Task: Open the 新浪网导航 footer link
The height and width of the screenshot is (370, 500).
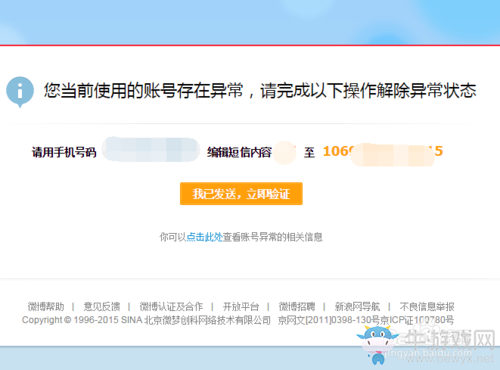Action: click(357, 306)
